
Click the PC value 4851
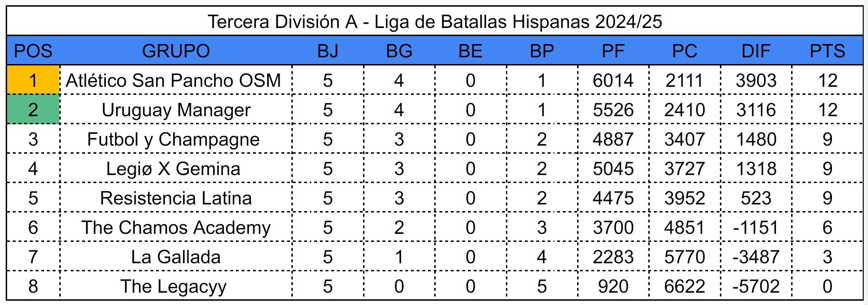click(x=684, y=227)
